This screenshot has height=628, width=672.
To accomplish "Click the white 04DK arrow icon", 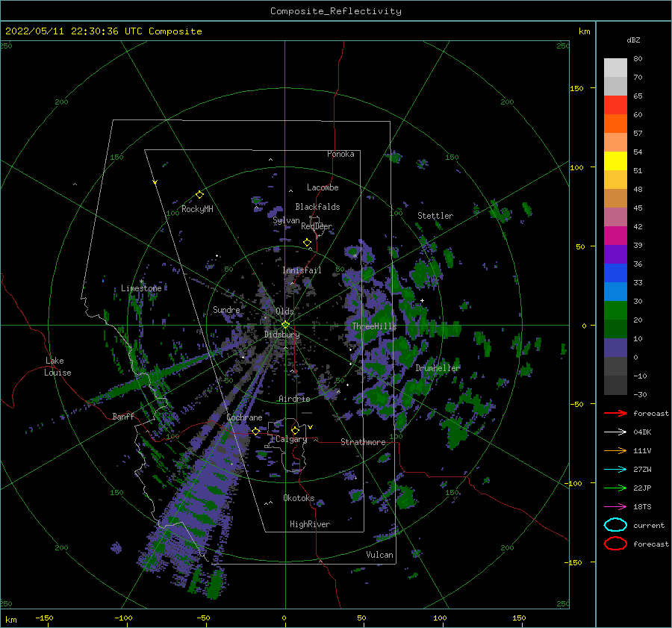I will 615,432.
